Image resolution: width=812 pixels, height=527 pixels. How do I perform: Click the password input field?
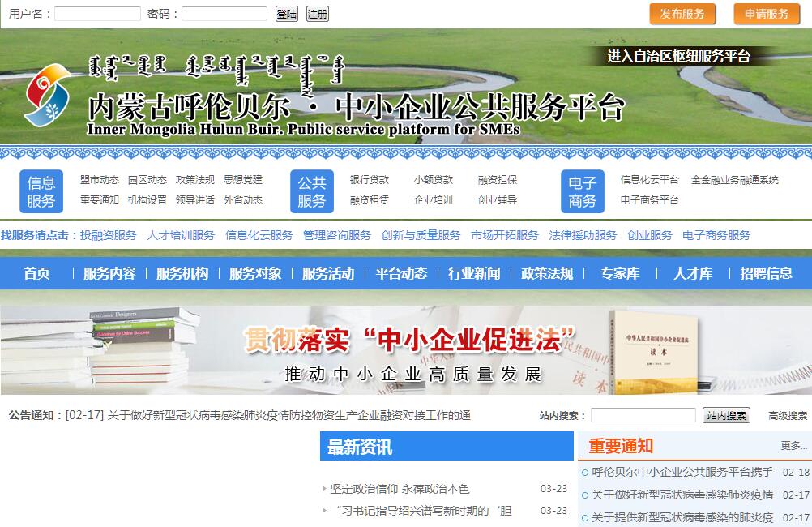[x=224, y=14]
